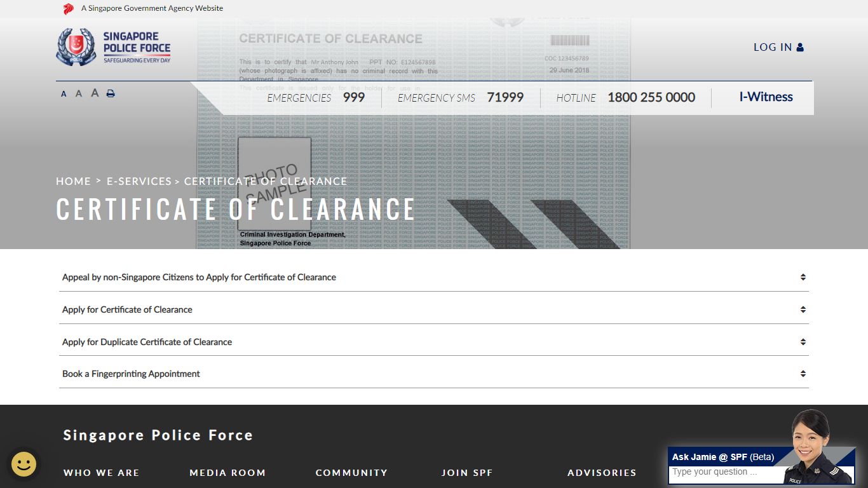Viewport: 868px width, 488px height.
Task: Click the user icon beside LOG IN
Action: click(800, 47)
